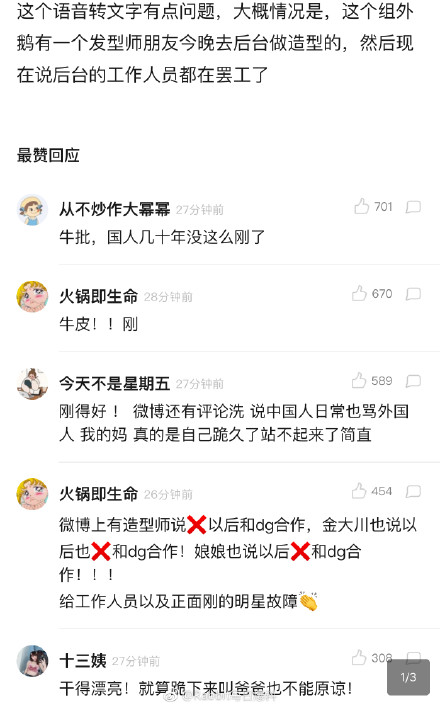
Task: Tap the reply bubble beside 454 likes
Action: [413, 491]
